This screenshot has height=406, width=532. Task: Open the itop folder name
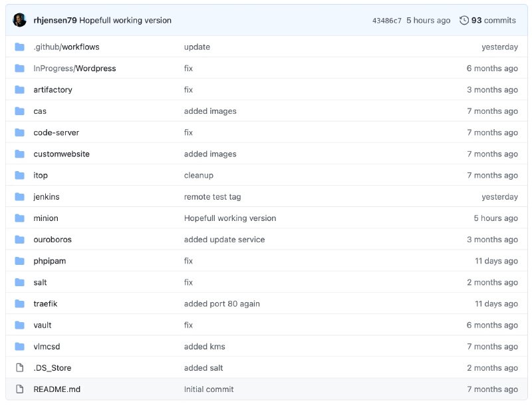(x=41, y=175)
